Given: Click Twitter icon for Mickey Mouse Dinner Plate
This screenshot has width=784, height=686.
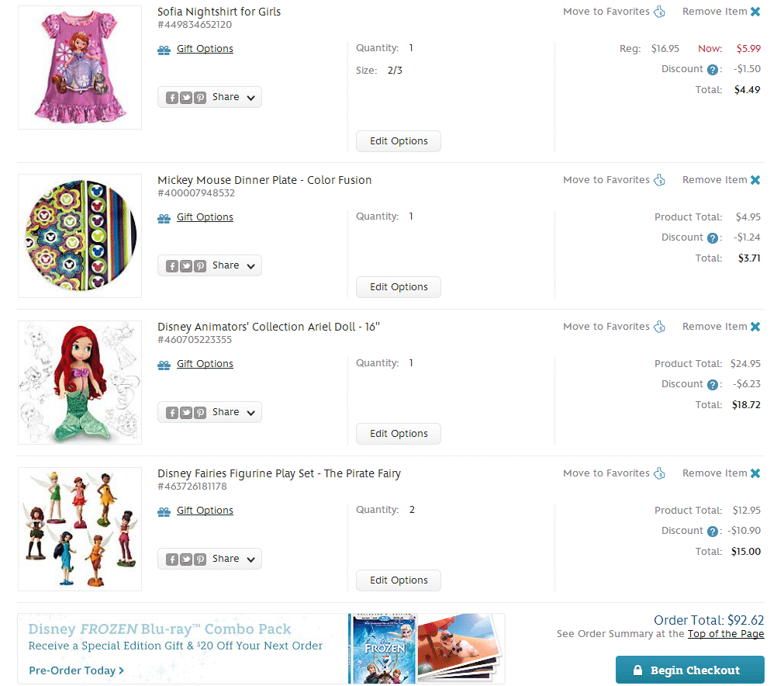Looking at the screenshot, I should [186, 266].
